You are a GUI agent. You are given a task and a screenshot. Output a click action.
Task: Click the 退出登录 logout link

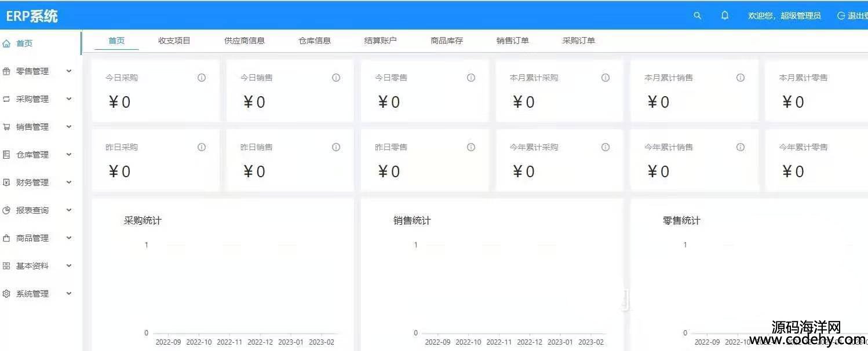point(853,16)
